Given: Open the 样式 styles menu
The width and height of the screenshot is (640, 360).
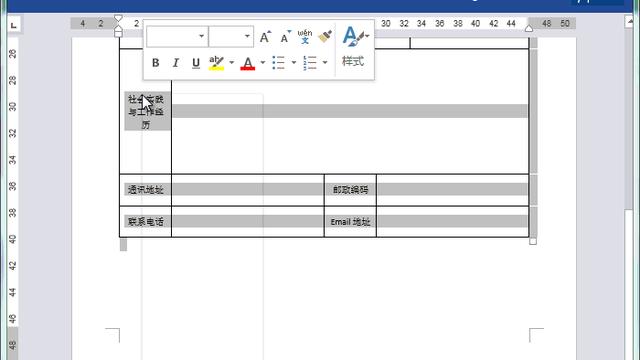Looking at the screenshot, I should [x=353, y=47].
